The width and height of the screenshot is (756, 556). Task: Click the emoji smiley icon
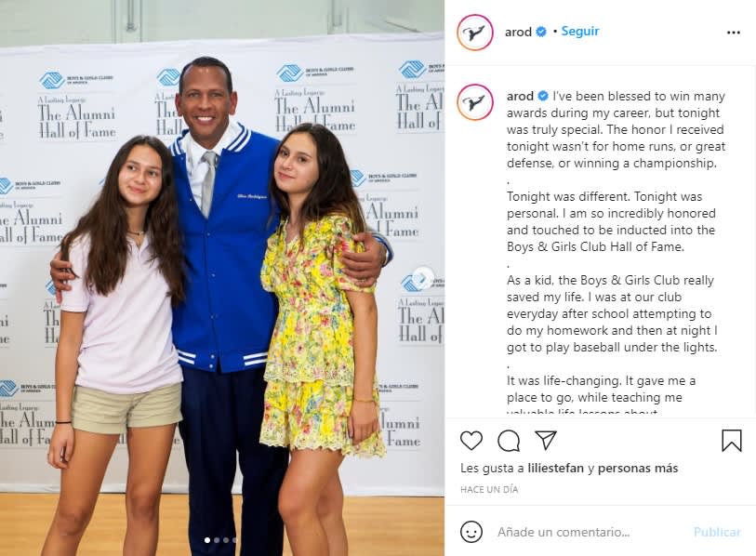[x=471, y=532]
